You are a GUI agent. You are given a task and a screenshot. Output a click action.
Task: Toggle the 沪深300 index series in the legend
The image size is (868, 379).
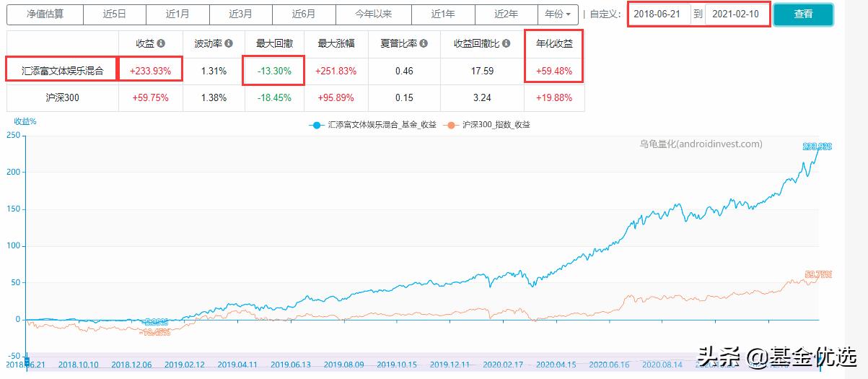point(488,125)
